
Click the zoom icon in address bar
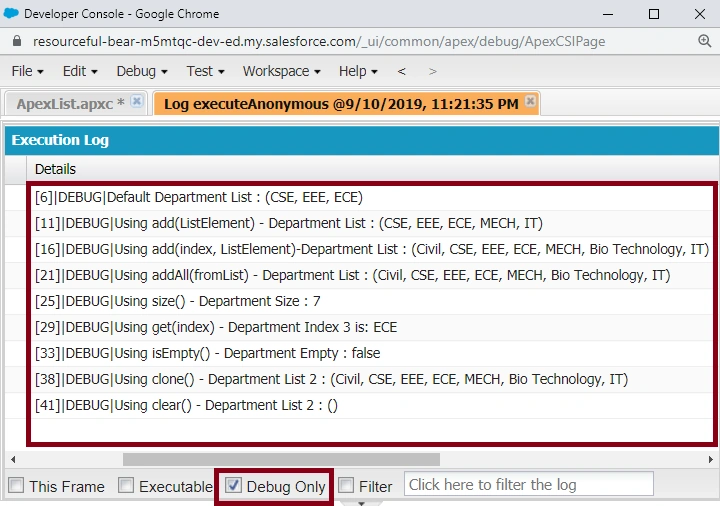click(704, 41)
